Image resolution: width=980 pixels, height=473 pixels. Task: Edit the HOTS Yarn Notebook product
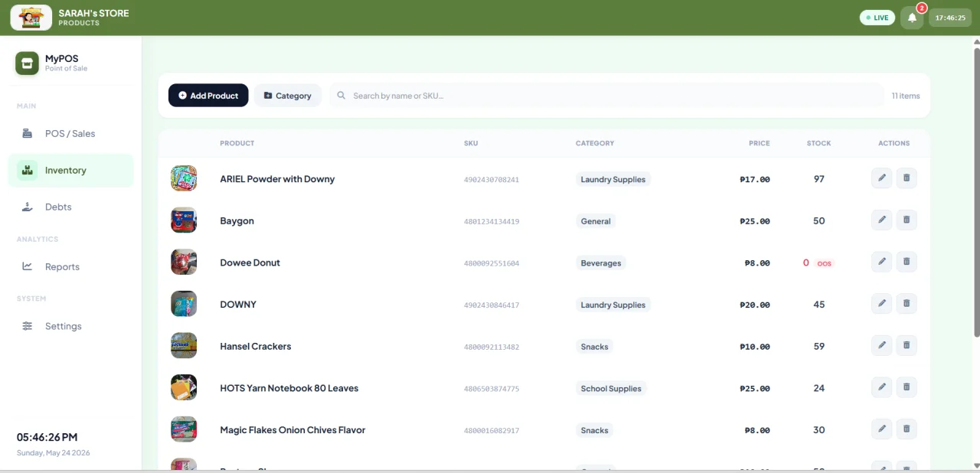tap(882, 387)
